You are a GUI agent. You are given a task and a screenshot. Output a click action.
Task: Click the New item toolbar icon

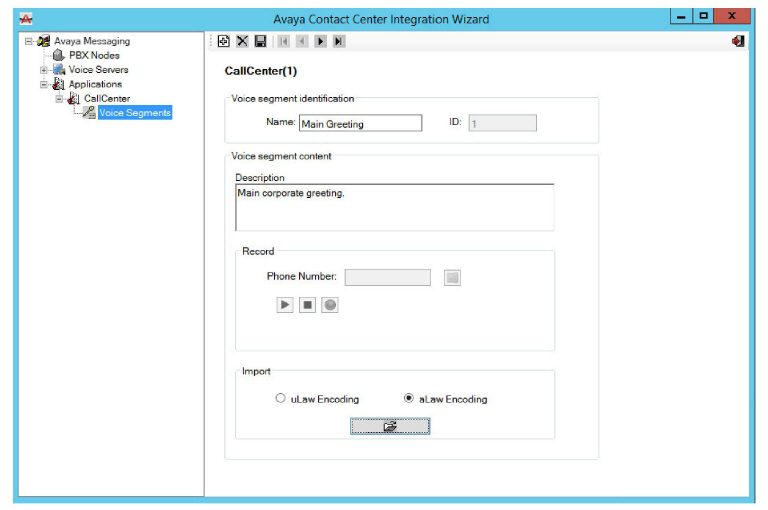(x=223, y=41)
